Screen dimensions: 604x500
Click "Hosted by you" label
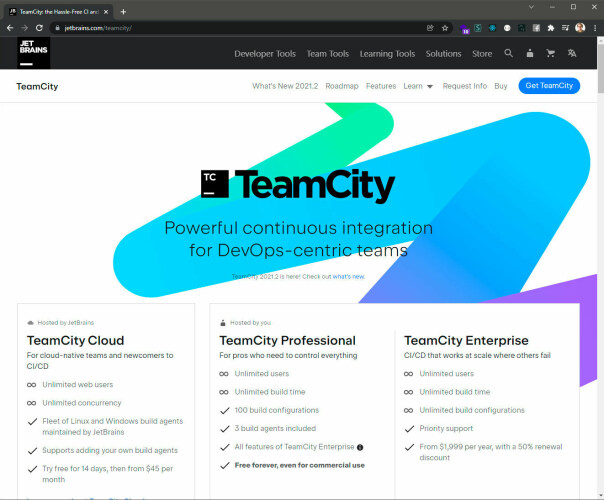[x=250, y=323]
